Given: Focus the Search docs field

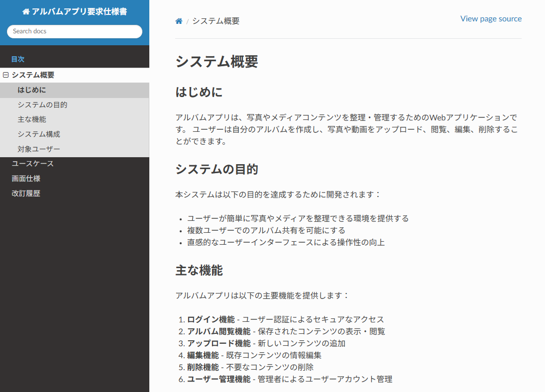Looking at the screenshot, I should [75, 31].
